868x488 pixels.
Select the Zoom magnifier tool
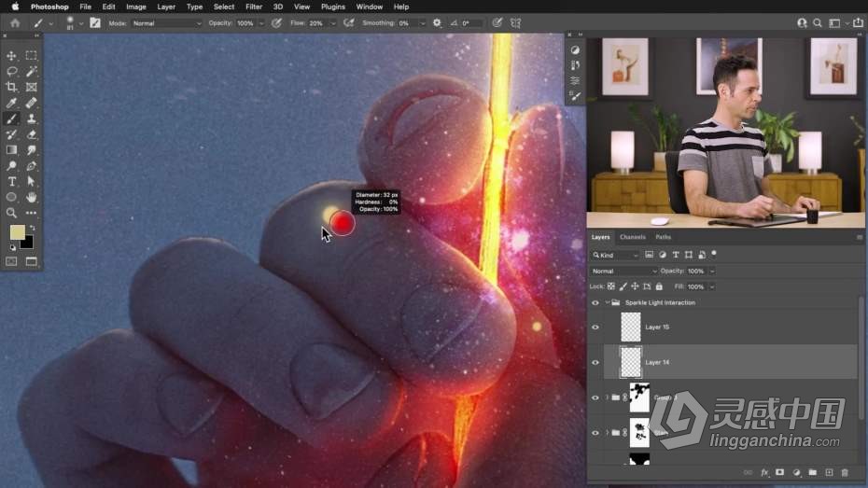pyautogui.click(x=11, y=213)
